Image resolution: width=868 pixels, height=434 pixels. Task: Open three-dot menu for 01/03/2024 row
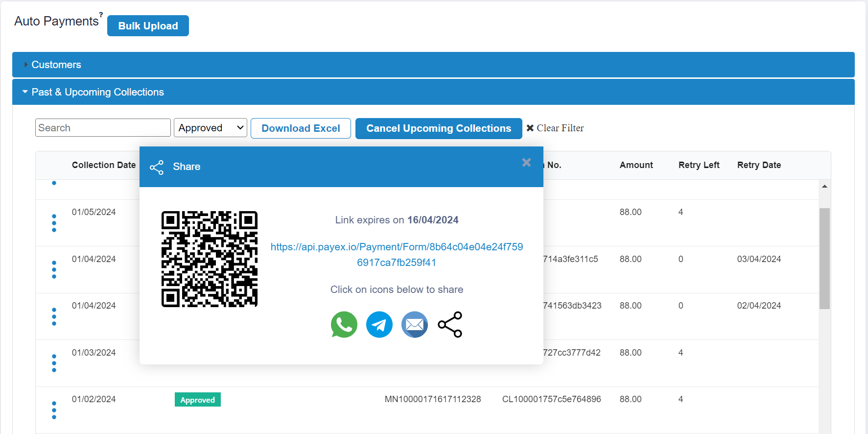[x=54, y=363]
